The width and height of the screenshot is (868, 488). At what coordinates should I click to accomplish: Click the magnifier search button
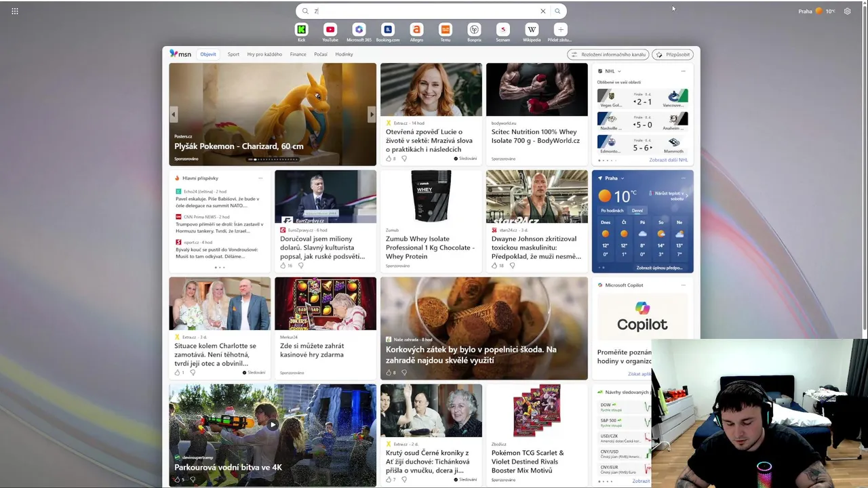click(x=557, y=11)
